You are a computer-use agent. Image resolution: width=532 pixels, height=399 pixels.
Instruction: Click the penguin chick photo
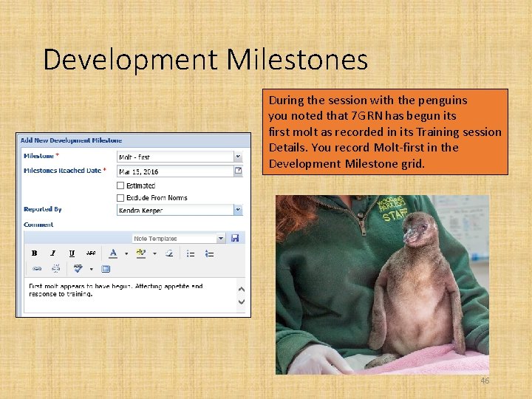[383, 284]
